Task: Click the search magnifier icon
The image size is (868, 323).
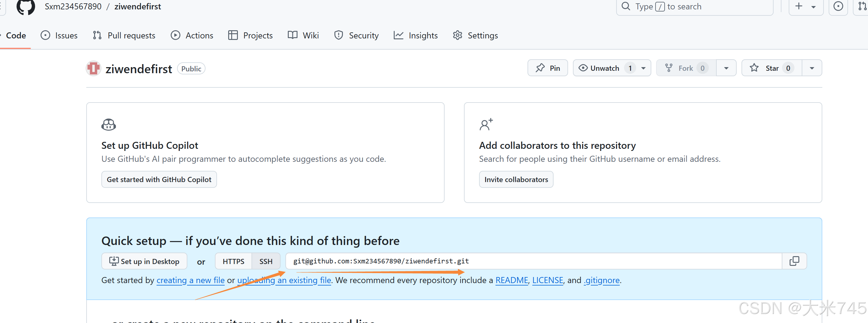Action: (x=626, y=6)
